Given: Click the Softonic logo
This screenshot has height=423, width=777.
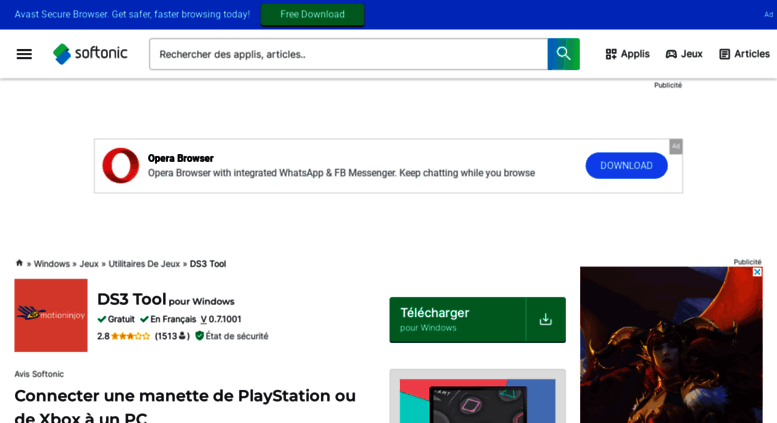Looking at the screenshot, I should pos(90,53).
